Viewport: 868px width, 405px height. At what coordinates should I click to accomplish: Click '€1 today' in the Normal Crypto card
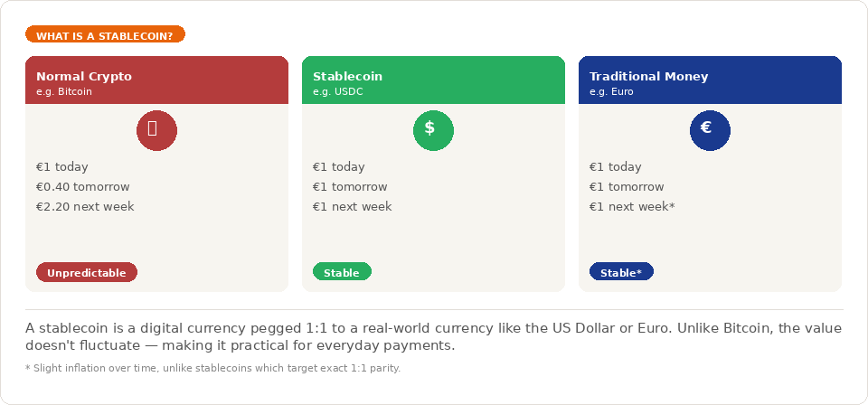[62, 167]
